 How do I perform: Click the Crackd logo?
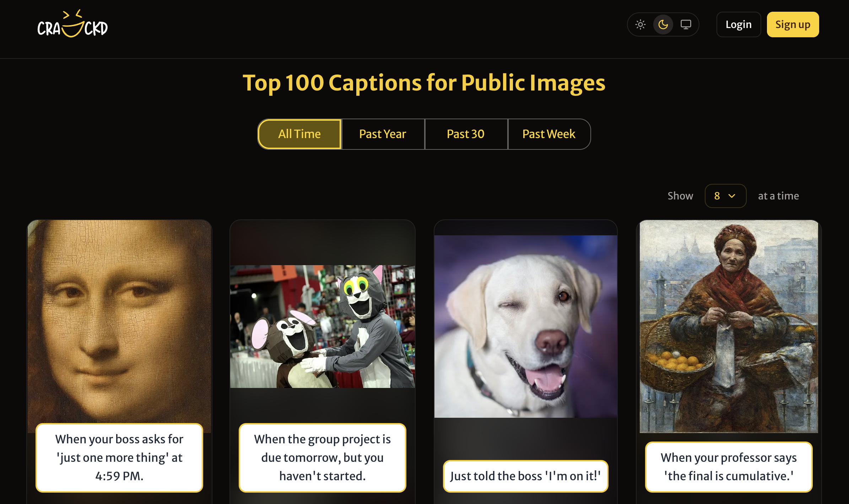72,24
